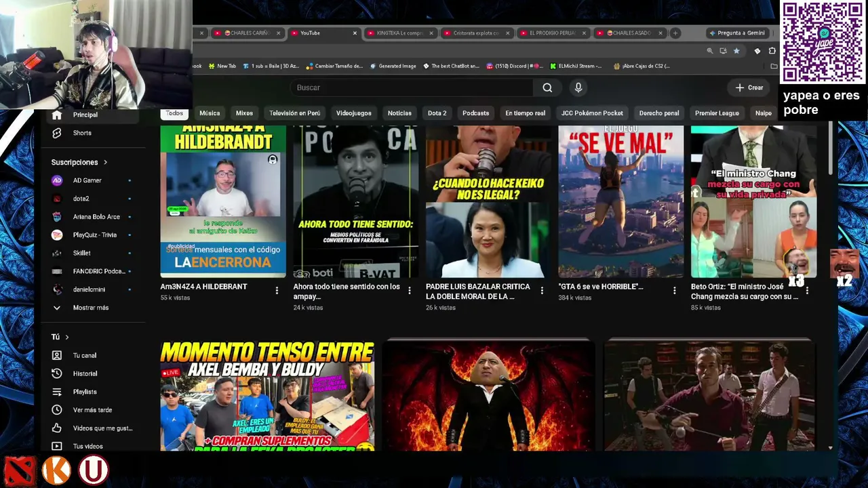Select the Videojuegos filter chip
The image size is (868, 488).
[x=354, y=113]
